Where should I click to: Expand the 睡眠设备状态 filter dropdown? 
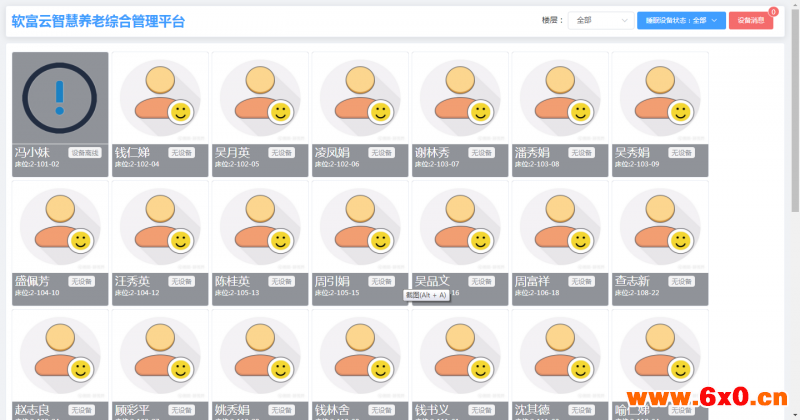681,20
